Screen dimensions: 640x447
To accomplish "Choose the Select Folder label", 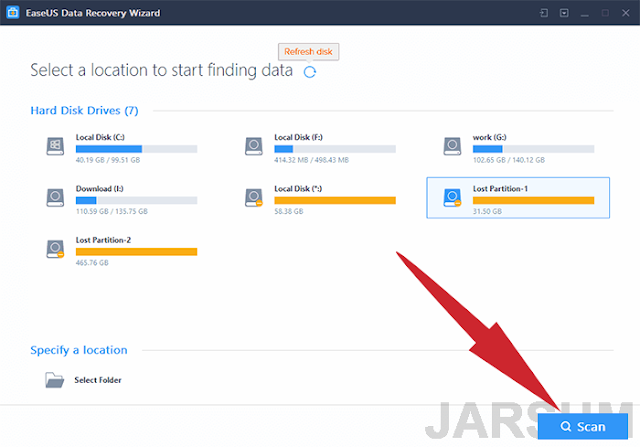I will [98, 380].
